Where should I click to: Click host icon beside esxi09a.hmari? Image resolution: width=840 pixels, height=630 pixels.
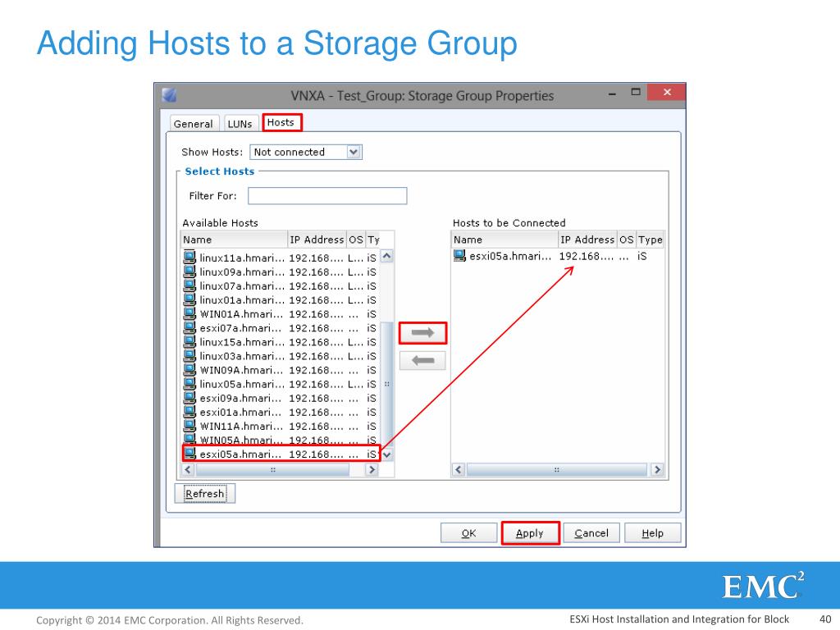pyautogui.click(x=189, y=397)
